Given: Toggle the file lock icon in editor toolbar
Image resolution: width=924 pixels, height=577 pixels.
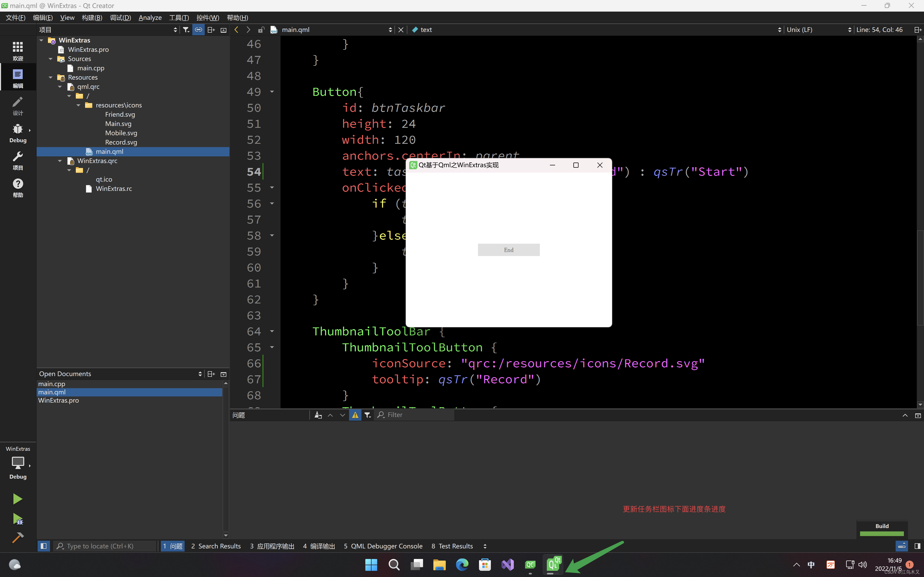Looking at the screenshot, I should pos(261,29).
